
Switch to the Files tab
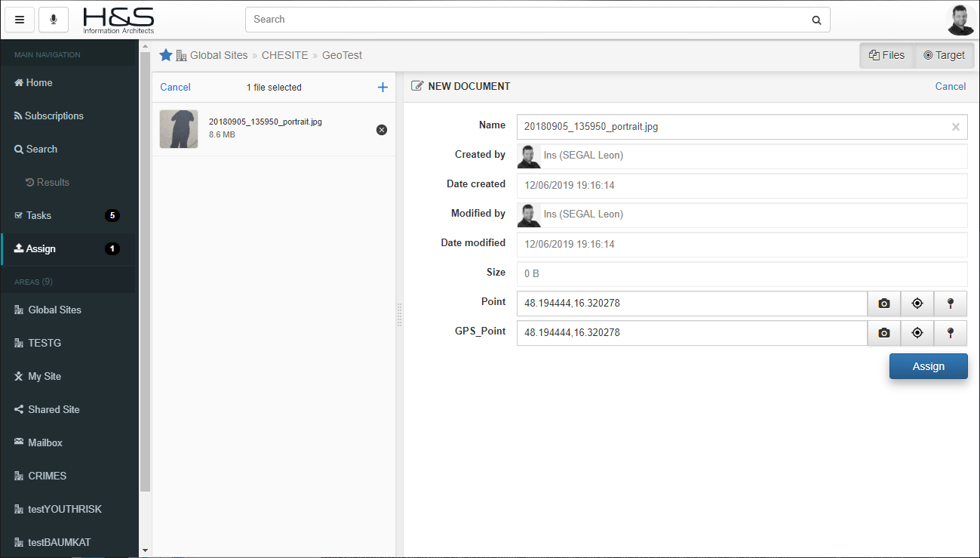pyautogui.click(x=887, y=55)
